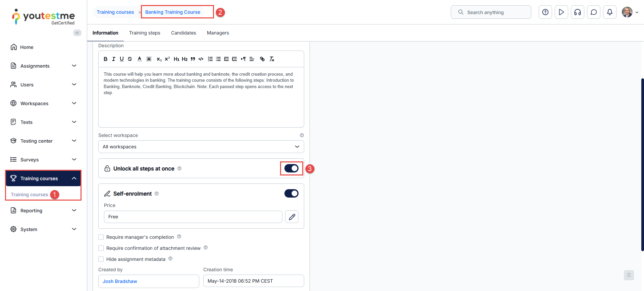Screen dimensions: 644x291
Task: Expand the Testing center menu
Action: pos(44,141)
